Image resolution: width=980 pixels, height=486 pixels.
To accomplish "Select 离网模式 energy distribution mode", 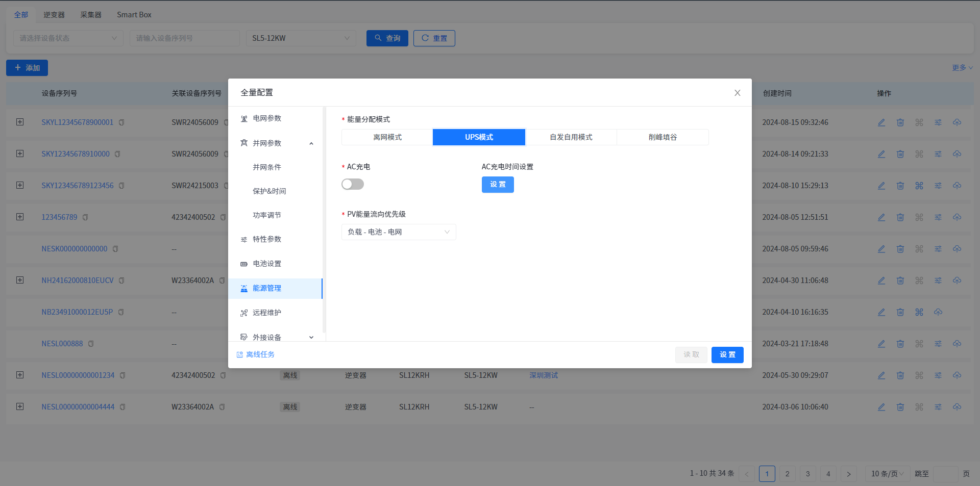I will [387, 137].
